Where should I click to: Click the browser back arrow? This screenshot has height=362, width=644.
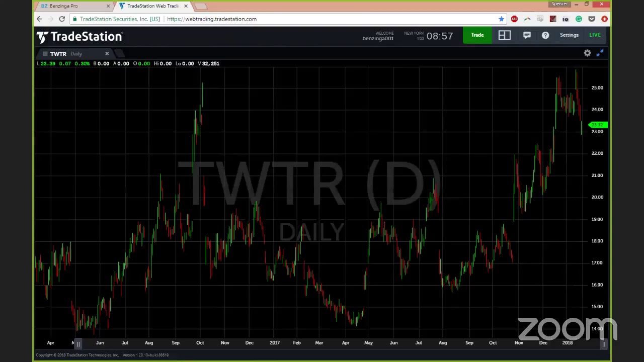click(39, 19)
